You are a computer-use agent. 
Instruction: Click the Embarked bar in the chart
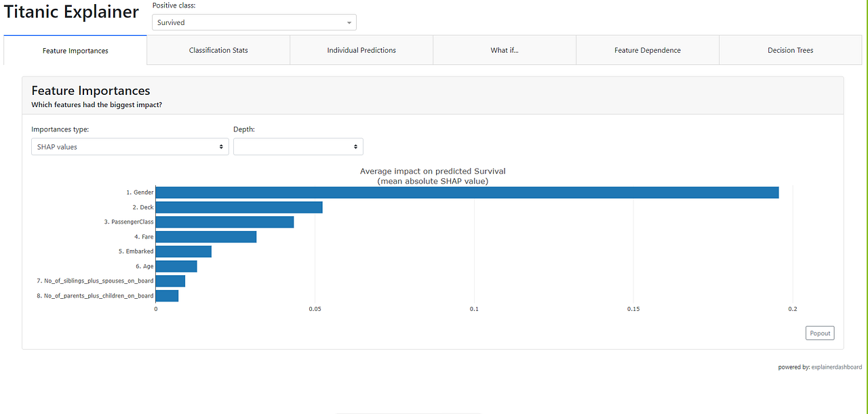tap(183, 251)
